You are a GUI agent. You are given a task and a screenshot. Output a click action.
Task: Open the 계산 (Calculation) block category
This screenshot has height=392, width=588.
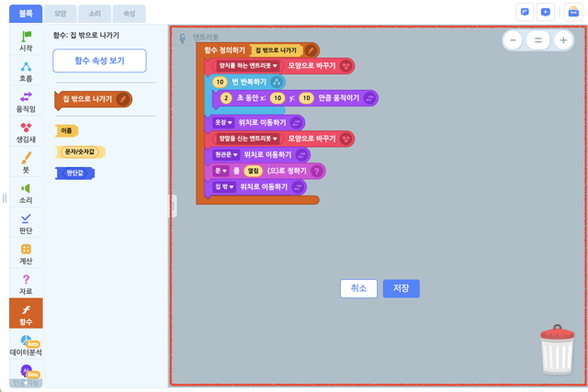click(26, 253)
